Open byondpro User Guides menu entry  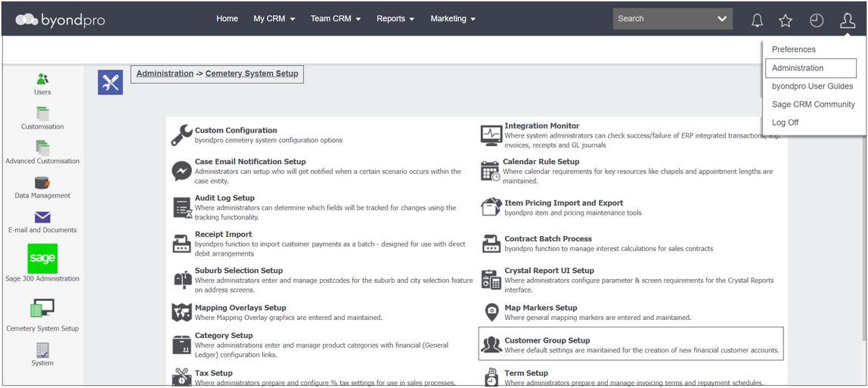pos(813,86)
